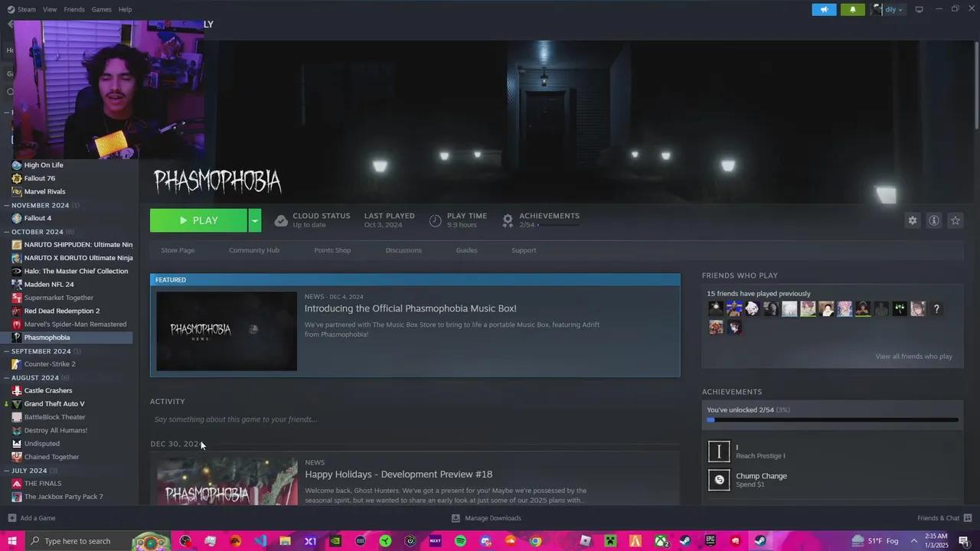
Task: Select Counter-Strike 2 in library
Action: click(x=50, y=364)
